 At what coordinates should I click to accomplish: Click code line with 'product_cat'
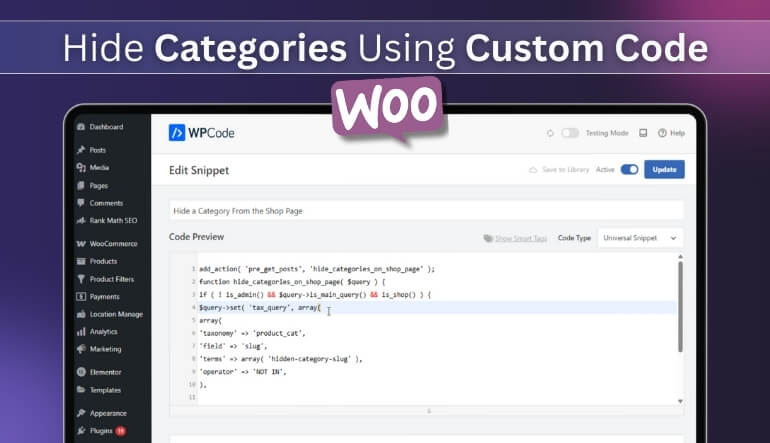coord(252,333)
